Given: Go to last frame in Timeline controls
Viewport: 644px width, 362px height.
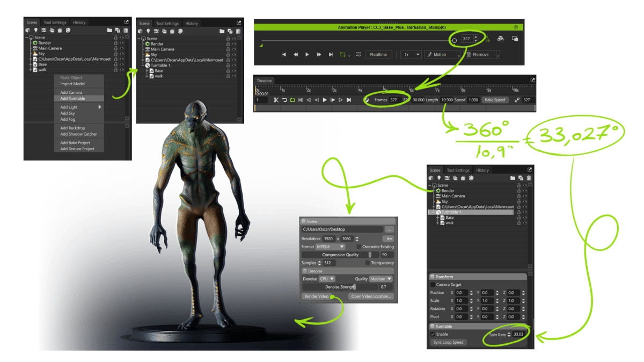Looking at the screenshot, I should (349, 100).
